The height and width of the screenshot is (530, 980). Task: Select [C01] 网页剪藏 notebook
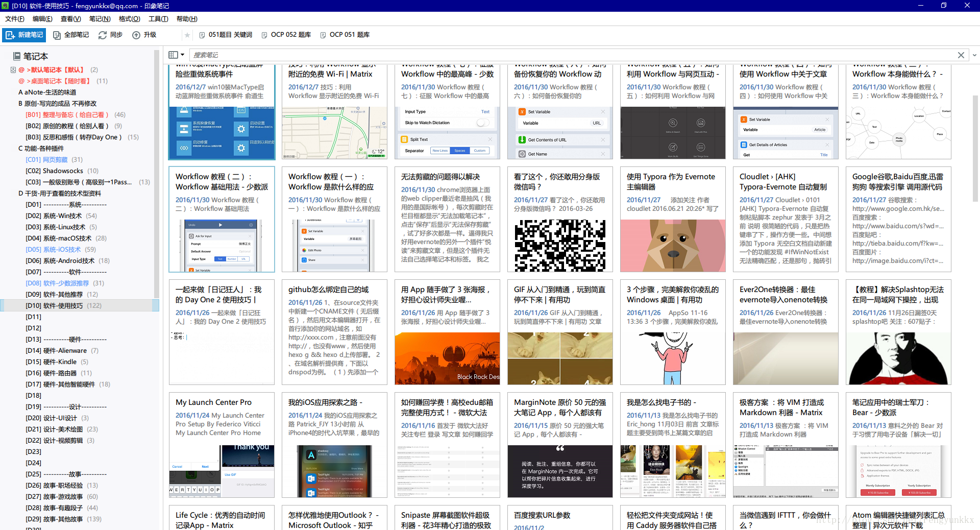54,160
